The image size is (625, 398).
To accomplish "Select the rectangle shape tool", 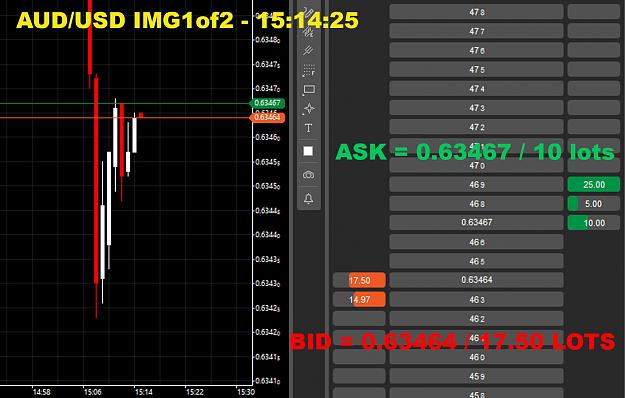I will pos(309,90).
